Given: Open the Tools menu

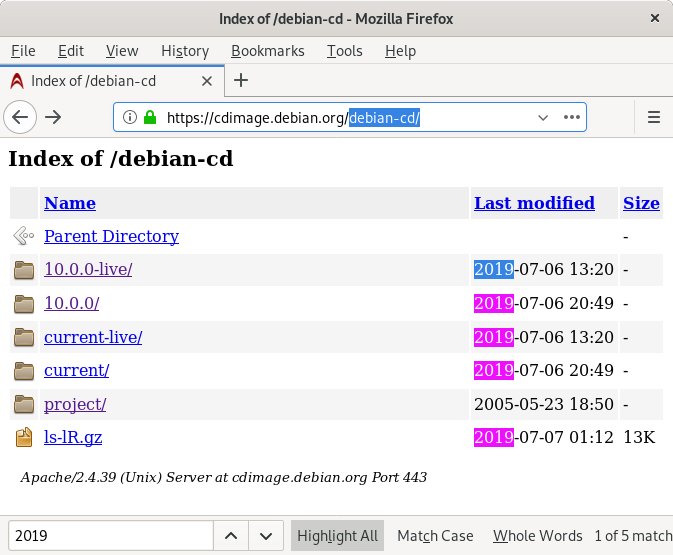Looking at the screenshot, I should pyautogui.click(x=345, y=51).
